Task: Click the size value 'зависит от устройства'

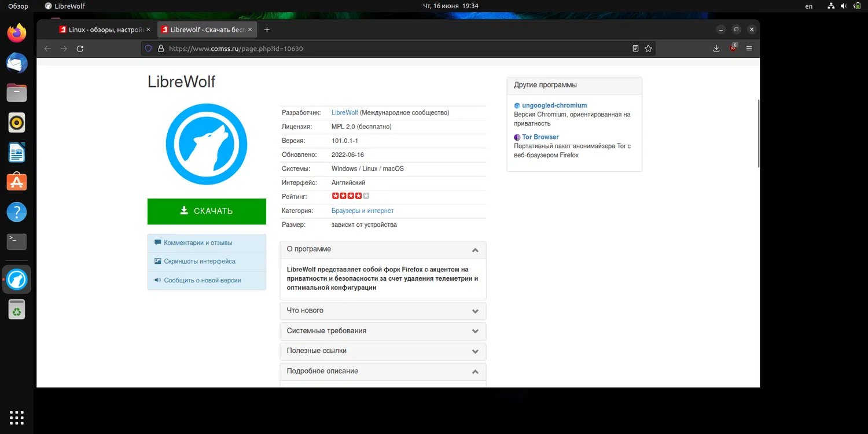Action: pos(364,225)
